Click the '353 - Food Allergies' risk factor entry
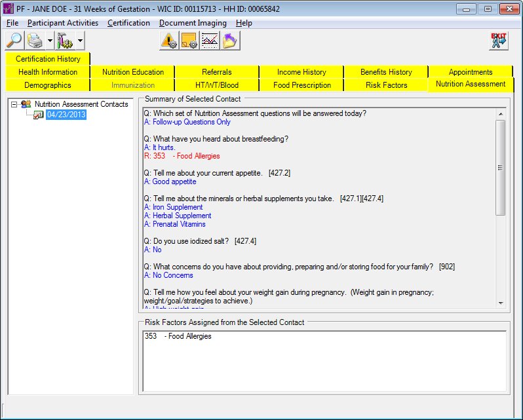 pyautogui.click(x=178, y=336)
